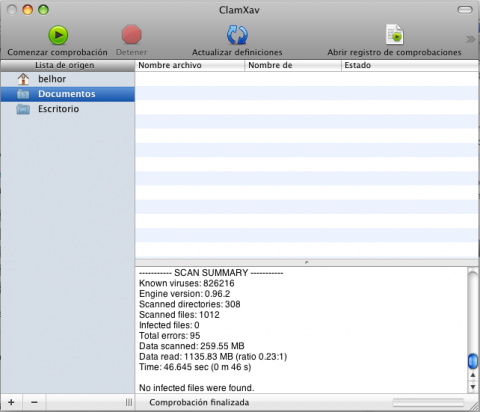Click No infected files were found text
The width and height of the screenshot is (480, 412).
(197, 388)
